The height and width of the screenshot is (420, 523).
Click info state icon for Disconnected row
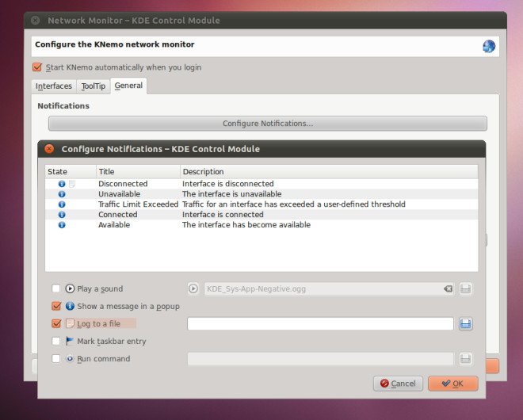[x=62, y=184]
